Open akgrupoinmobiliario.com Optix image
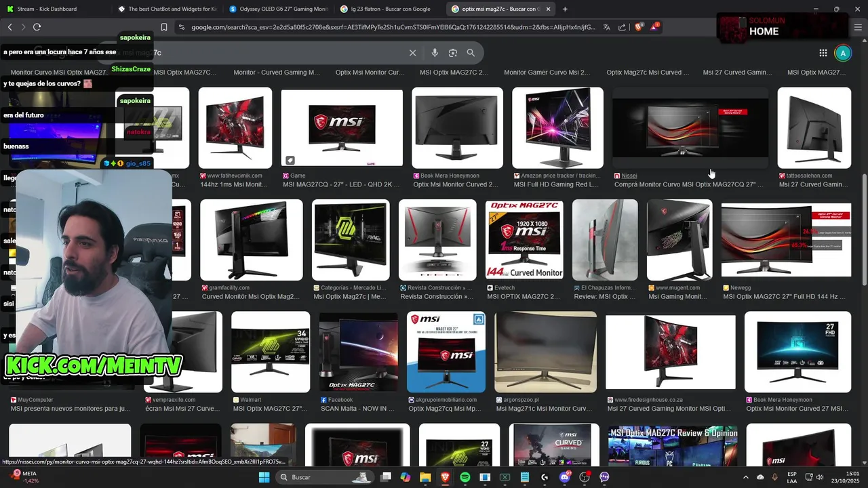Viewport: 868px width, 488px height. [x=446, y=352]
